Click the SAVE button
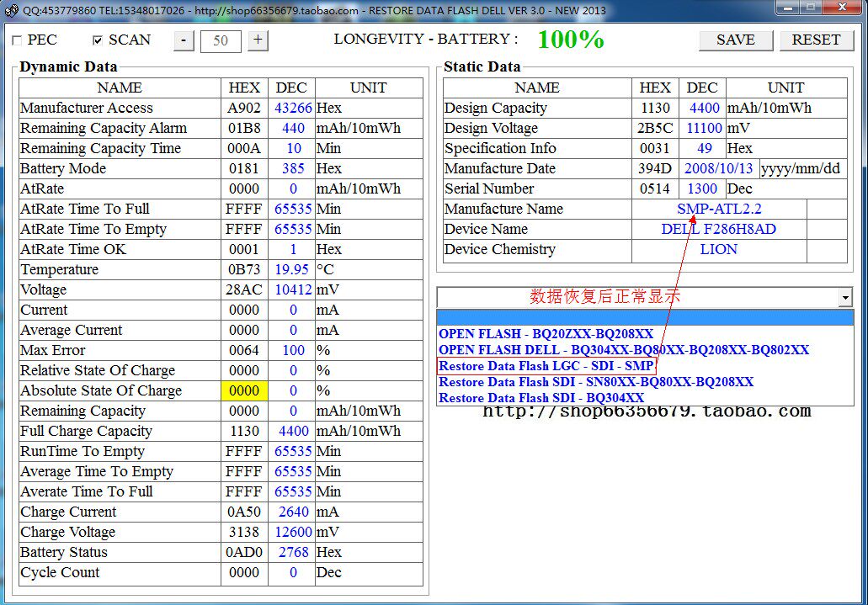This screenshot has width=868, height=605. (x=736, y=40)
